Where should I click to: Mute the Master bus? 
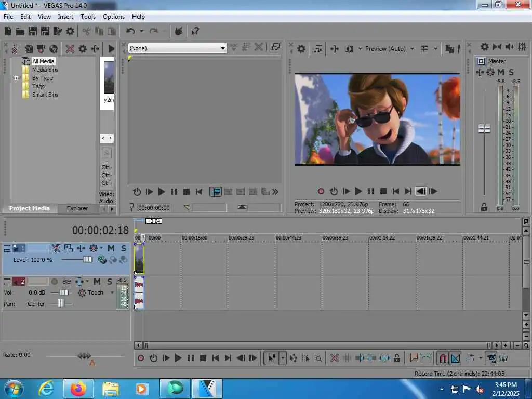click(x=501, y=72)
